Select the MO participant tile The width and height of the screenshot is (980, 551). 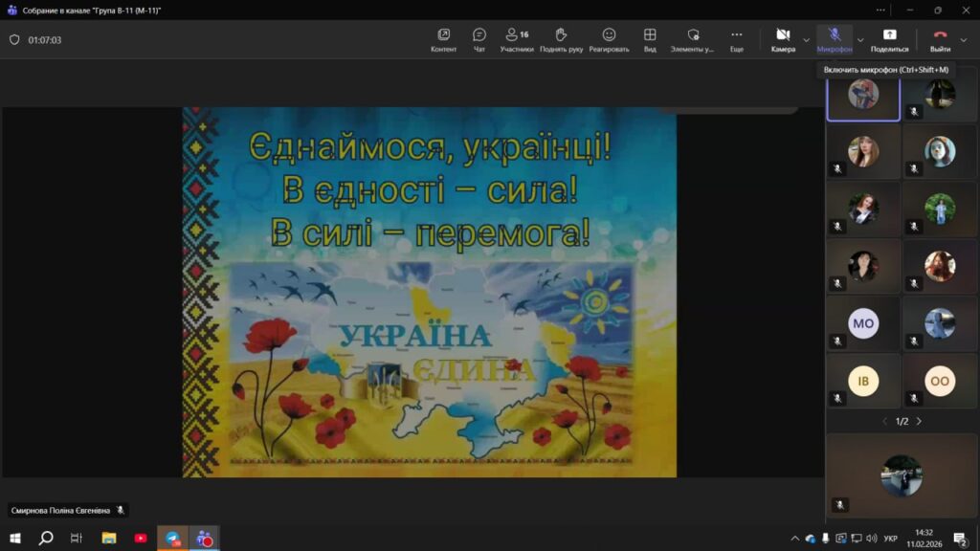[863, 323]
